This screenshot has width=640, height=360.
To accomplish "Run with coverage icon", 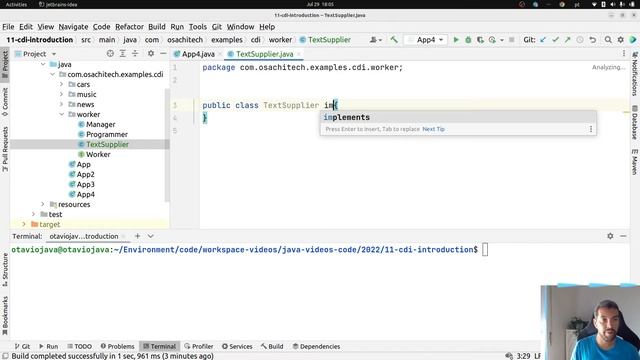I will click(480, 40).
